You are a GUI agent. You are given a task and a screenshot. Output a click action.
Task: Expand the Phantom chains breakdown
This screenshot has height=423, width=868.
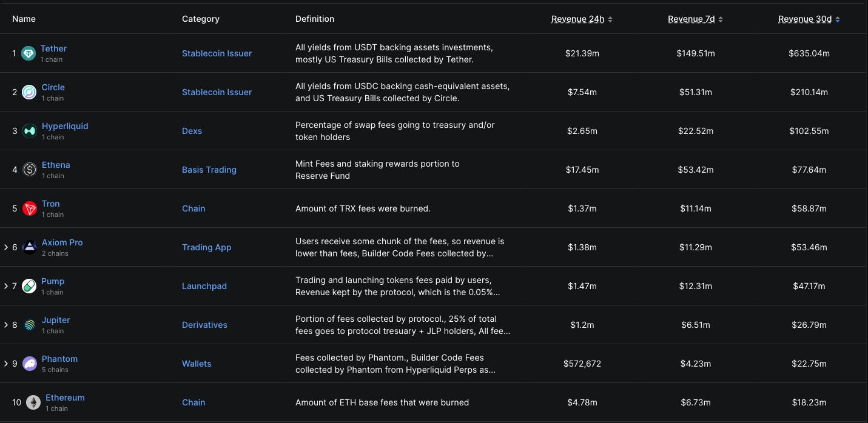click(6, 364)
